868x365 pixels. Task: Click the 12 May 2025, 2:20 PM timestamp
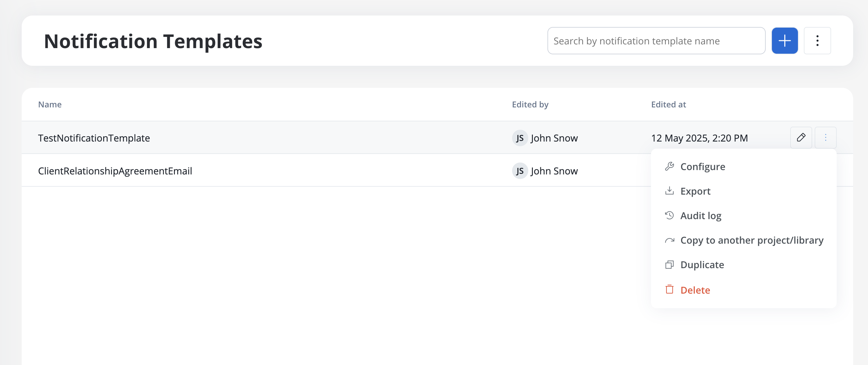[x=699, y=138]
